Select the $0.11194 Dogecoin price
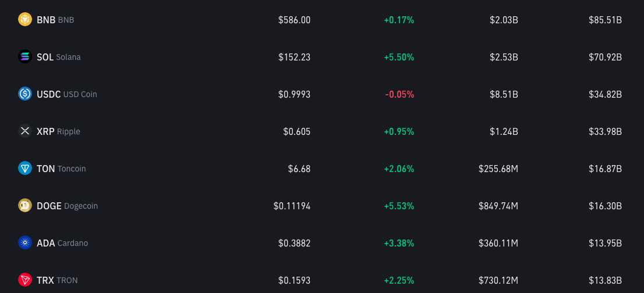 pos(292,206)
